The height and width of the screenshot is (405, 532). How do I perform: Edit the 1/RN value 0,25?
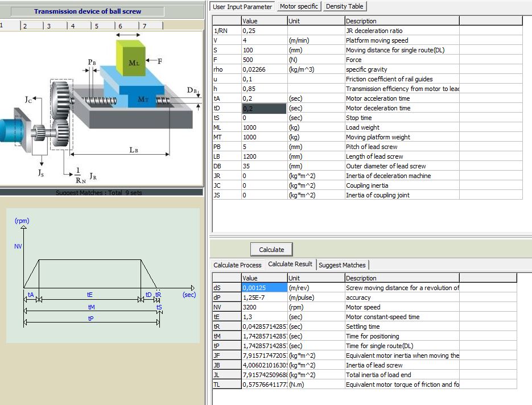click(x=265, y=31)
